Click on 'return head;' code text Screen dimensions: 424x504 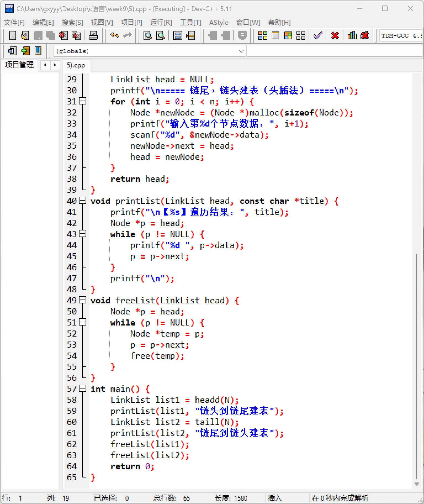point(140,179)
